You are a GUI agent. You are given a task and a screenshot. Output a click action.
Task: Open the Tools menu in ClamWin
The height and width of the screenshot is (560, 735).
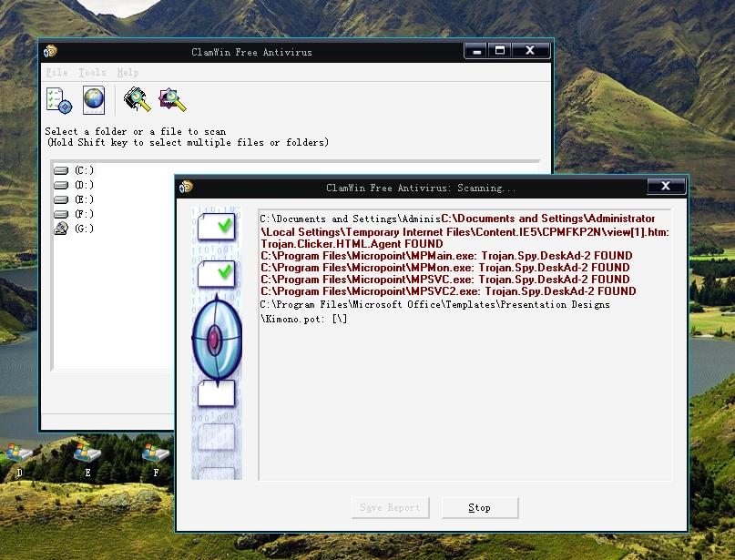[x=92, y=73]
